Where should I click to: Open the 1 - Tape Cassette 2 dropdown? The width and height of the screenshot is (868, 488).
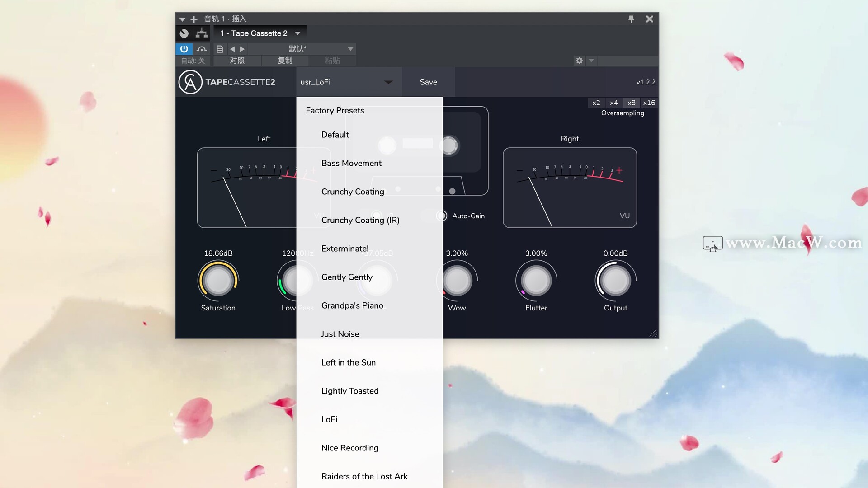(x=259, y=33)
